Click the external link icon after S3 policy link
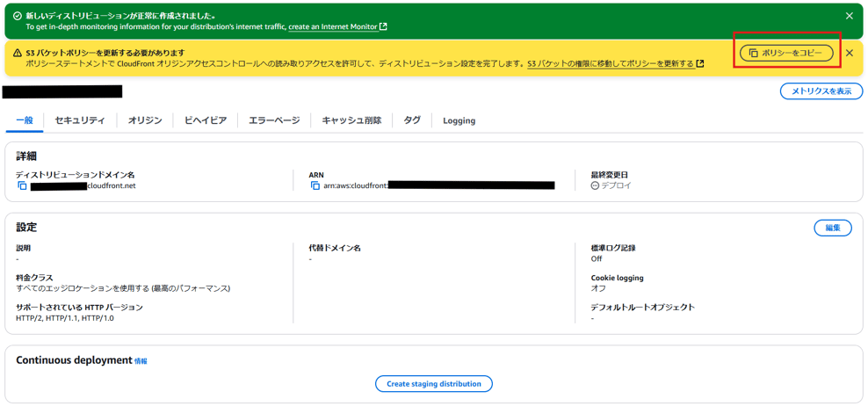868x406 pixels. [x=700, y=63]
